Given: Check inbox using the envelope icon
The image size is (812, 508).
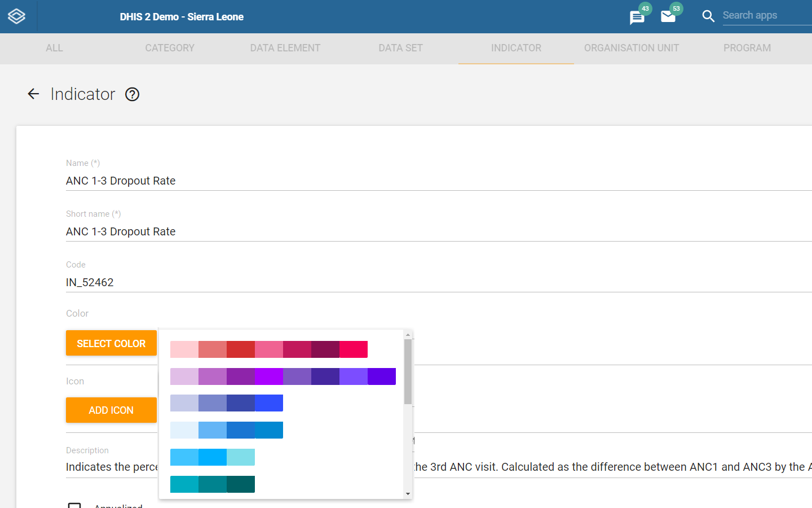Looking at the screenshot, I should tap(669, 18).
